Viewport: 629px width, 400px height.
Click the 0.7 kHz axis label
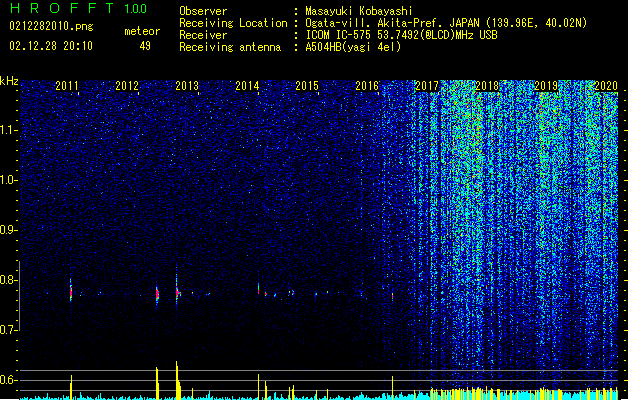[x=9, y=330]
